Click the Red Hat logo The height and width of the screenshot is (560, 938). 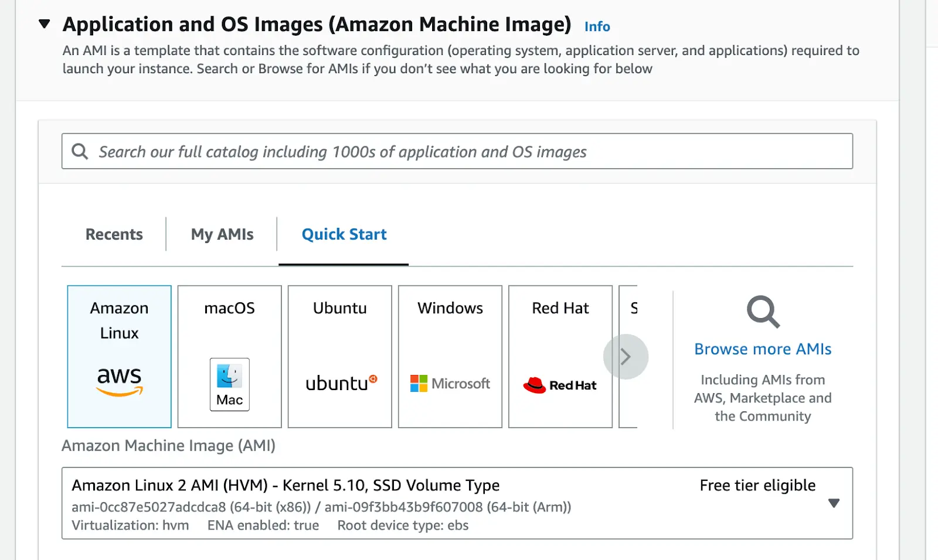pos(560,385)
